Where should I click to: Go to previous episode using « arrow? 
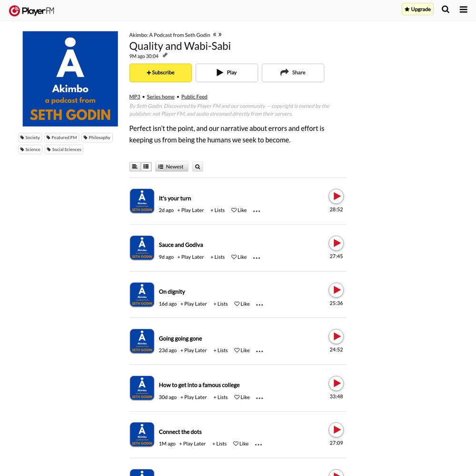pos(215,34)
